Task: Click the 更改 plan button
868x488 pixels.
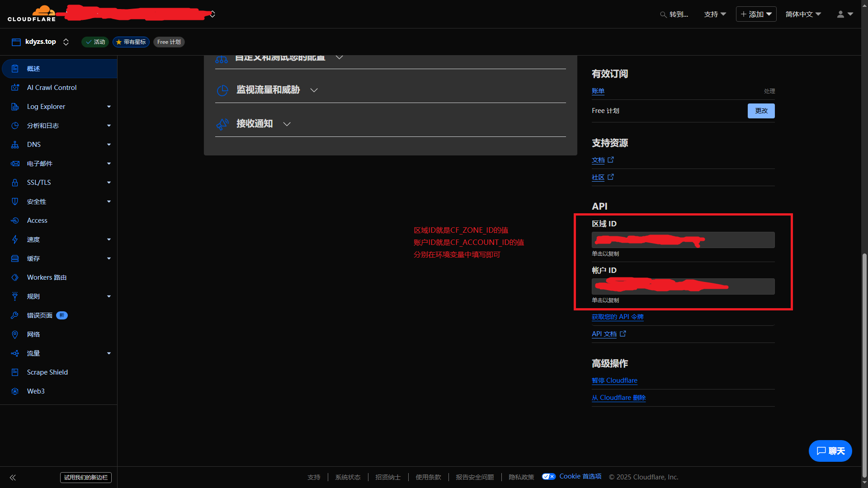Action: point(761,111)
